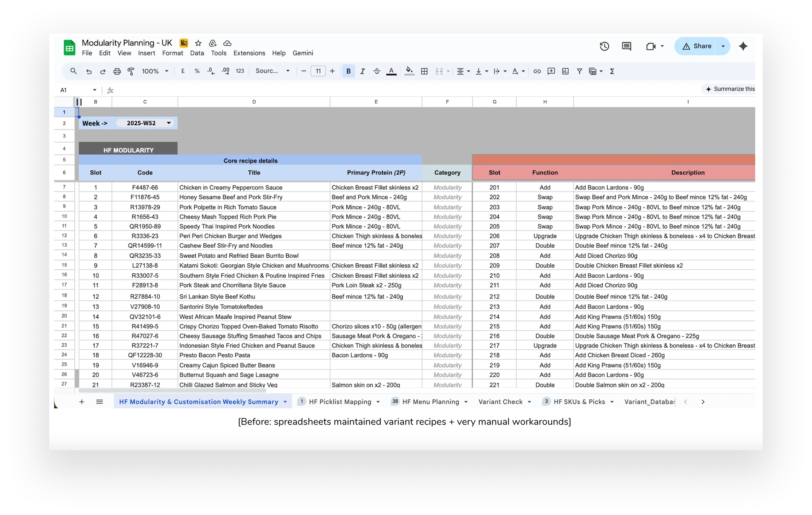Open the 2025-W52 week dropdown
The width and height of the screenshot is (812, 515).
click(x=168, y=123)
